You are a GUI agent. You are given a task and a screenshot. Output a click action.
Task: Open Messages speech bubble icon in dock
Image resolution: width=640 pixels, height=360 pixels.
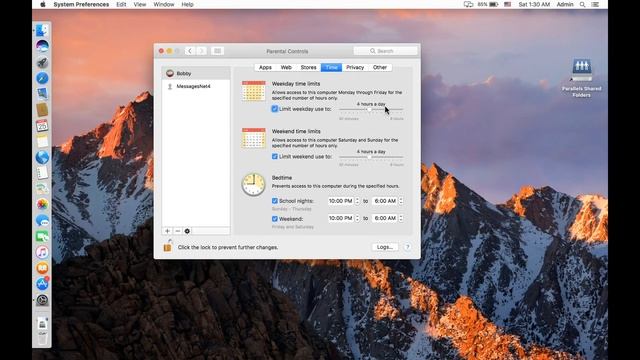click(42, 220)
